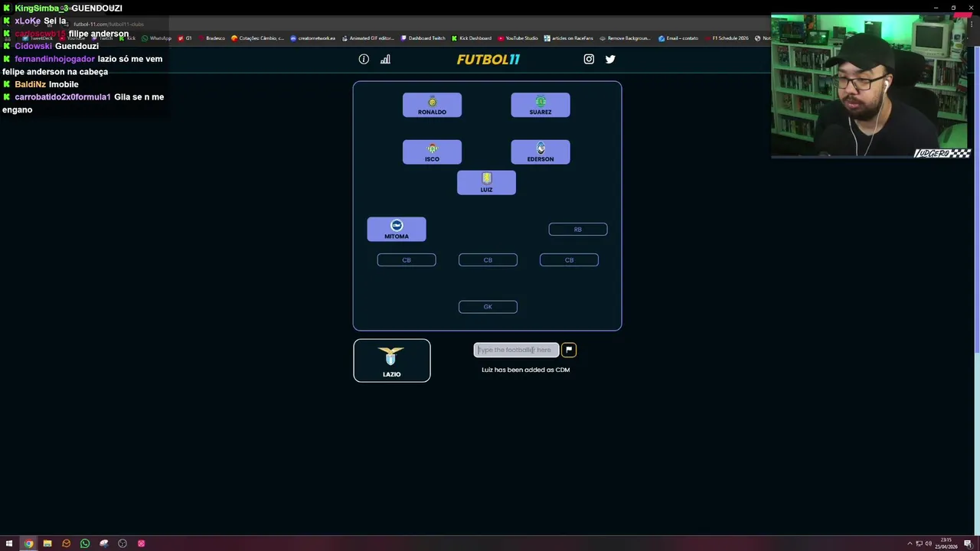Open the WhatsApp bookmark in the browser bar
This screenshot has width=980, height=551.
point(156,38)
